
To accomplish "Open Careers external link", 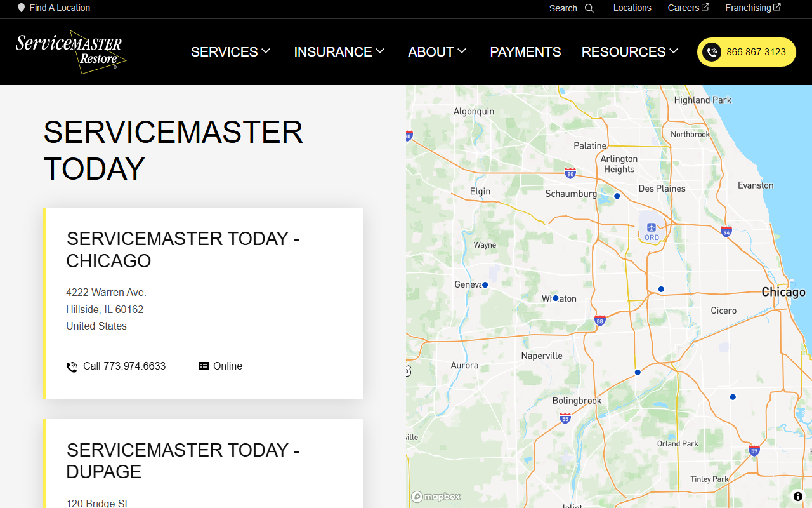I will tap(688, 8).
